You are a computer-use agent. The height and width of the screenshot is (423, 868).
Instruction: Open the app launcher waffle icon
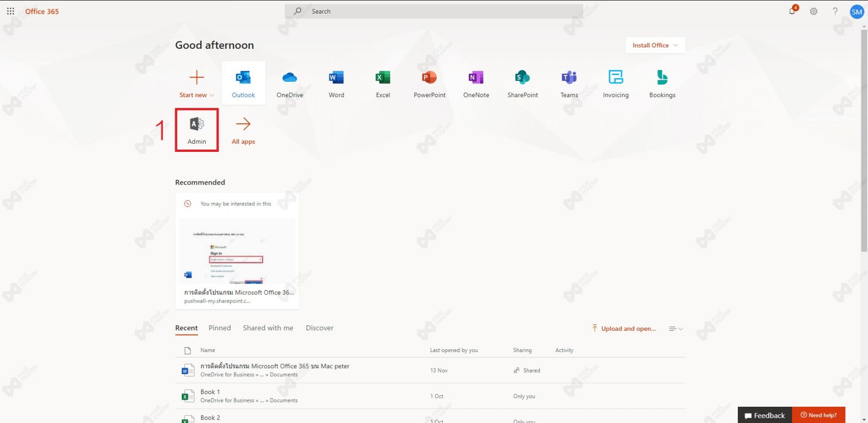(x=10, y=11)
